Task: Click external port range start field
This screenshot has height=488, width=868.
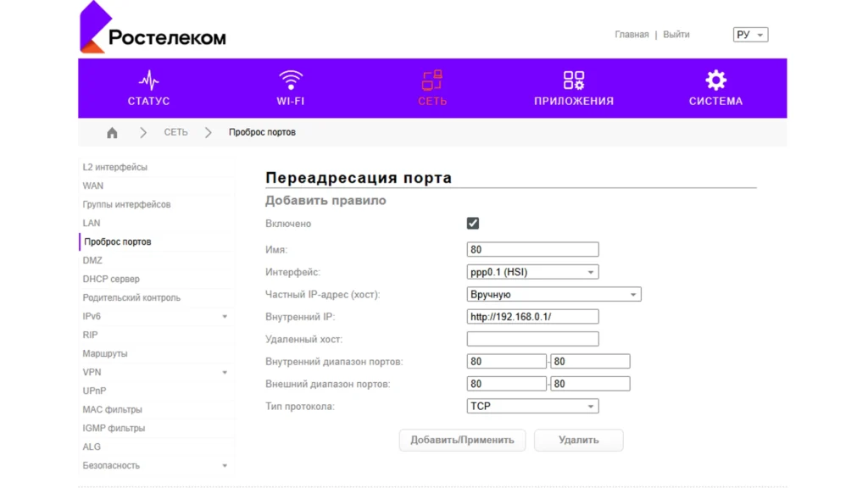Action: coord(507,384)
